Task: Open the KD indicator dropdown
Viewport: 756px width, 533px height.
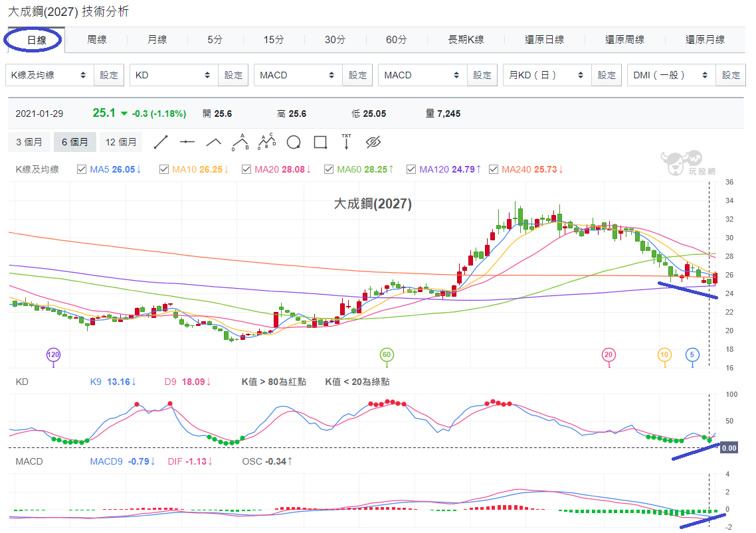Action: (x=174, y=75)
